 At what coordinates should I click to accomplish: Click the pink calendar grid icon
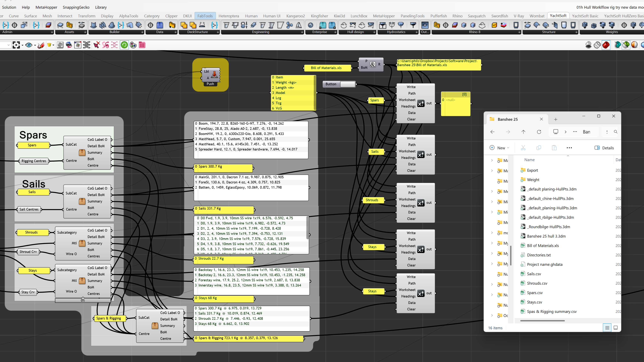tap(142, 45)
